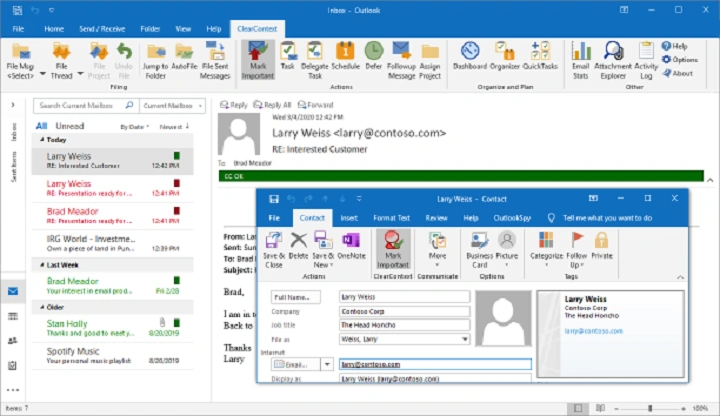Screen dimensions: 720x416
Task: Click the green category bar in reading pane
Action: (461, 176)
